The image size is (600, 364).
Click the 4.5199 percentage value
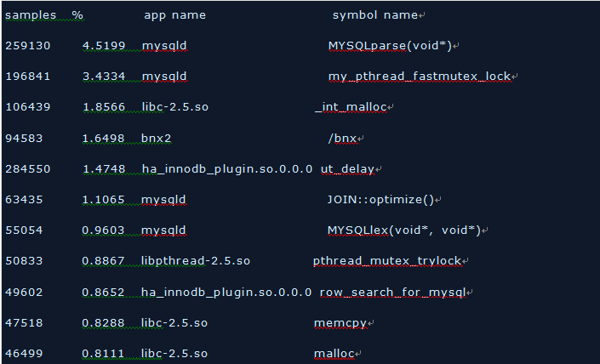[104, 46]
